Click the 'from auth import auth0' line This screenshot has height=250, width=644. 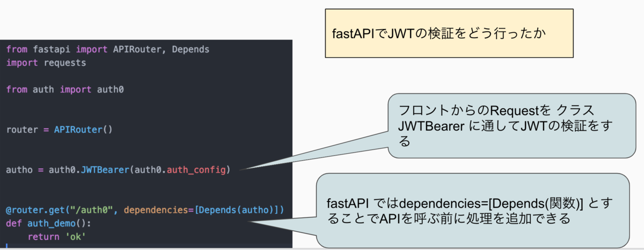pyautogui.click(x=65, y=89)
